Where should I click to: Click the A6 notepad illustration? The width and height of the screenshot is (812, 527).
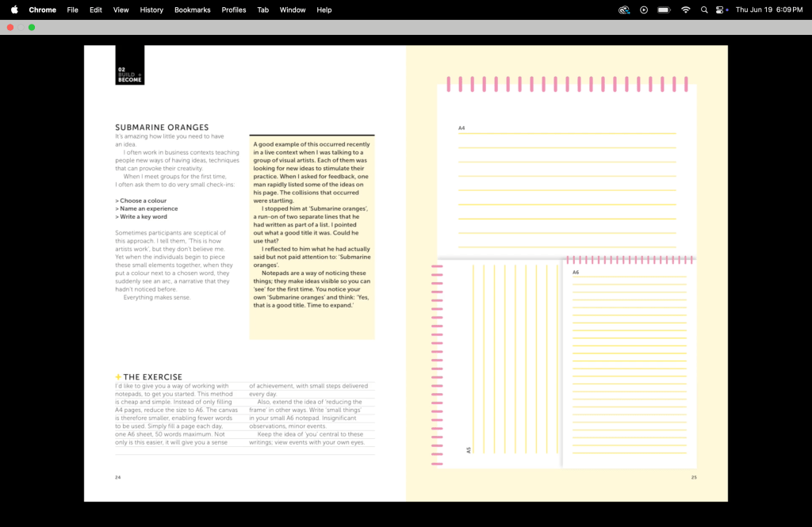click(630, 365)
